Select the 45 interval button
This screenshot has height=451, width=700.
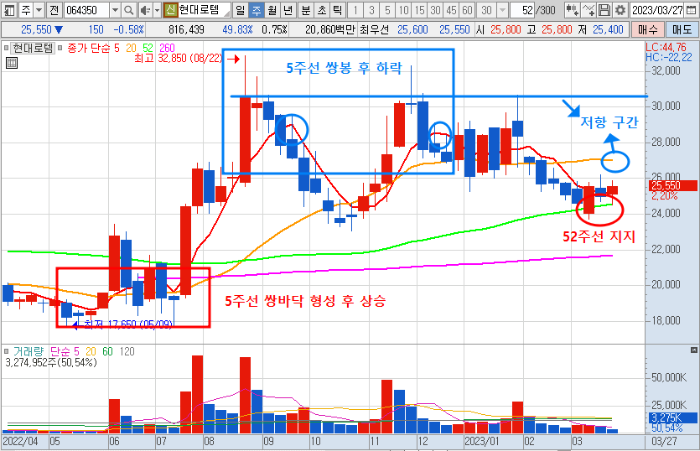451,9
